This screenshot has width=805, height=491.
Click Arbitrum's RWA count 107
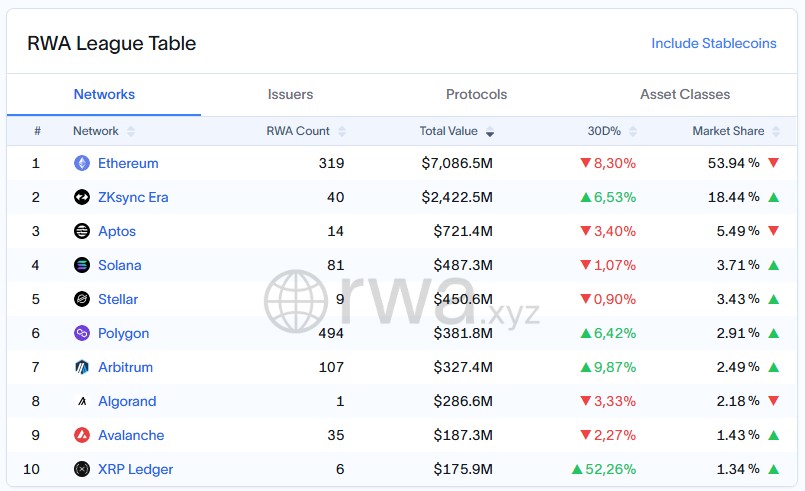point(331,367)
